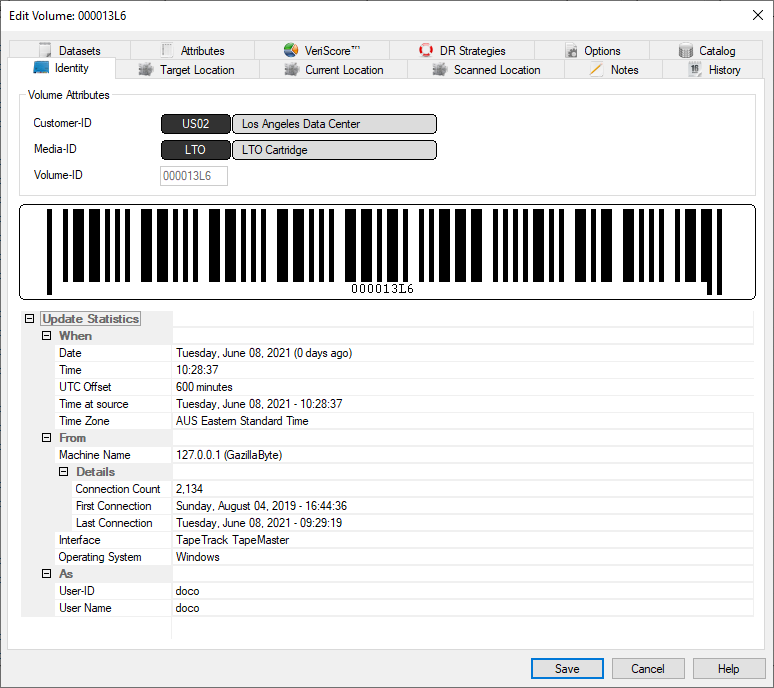Select the Machine Name row
This screenshot has height=688, width=774.
(x=404, y=455)
